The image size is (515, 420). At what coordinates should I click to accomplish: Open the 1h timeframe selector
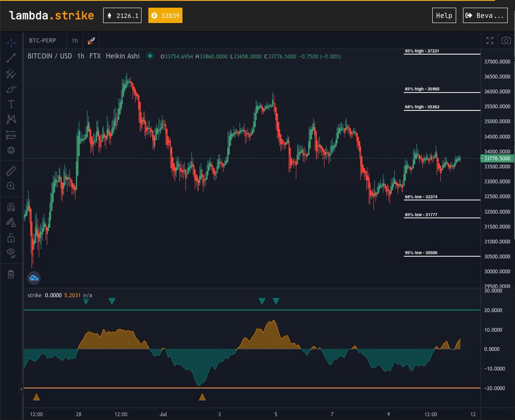[74, 40]
